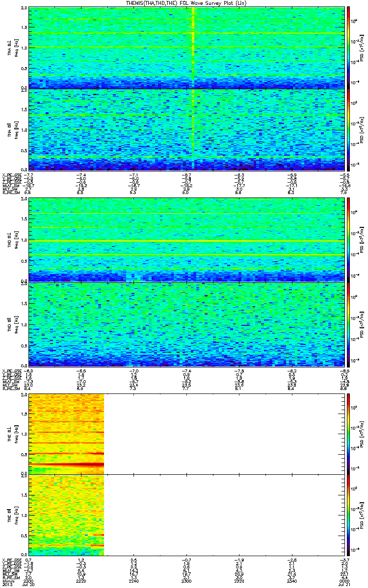
Task: Click the PSD color bar beside the THA B∥ panel
Action: (349, 129)
